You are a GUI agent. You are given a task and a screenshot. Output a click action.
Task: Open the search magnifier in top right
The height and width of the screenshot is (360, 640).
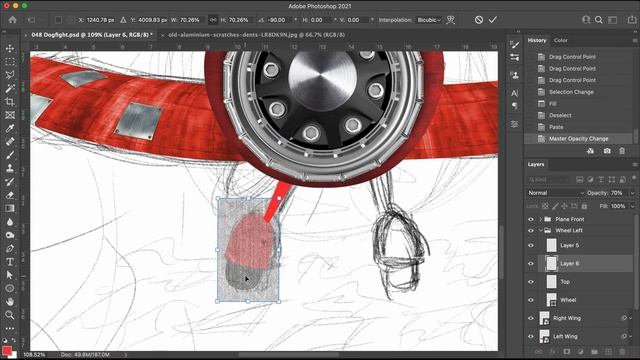point(599,20)
